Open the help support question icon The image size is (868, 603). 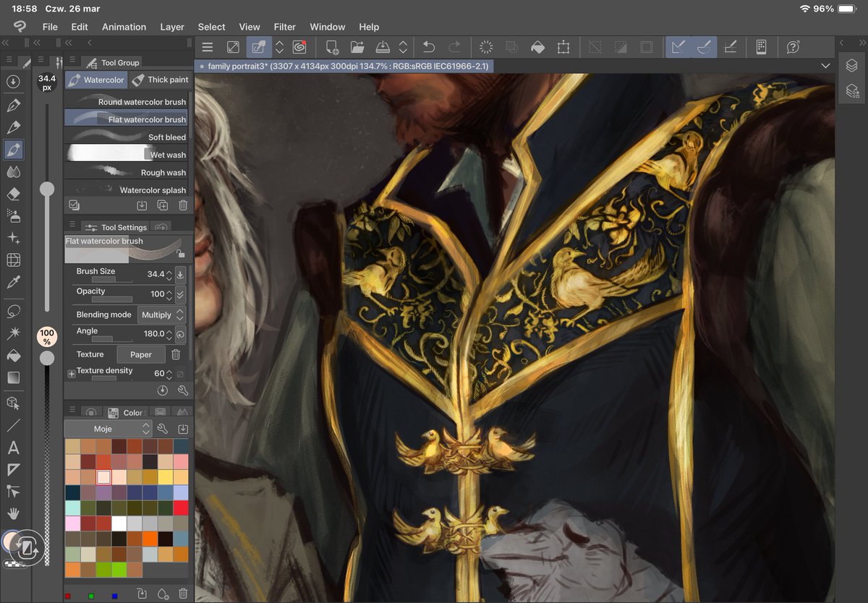tap(793, 47)
